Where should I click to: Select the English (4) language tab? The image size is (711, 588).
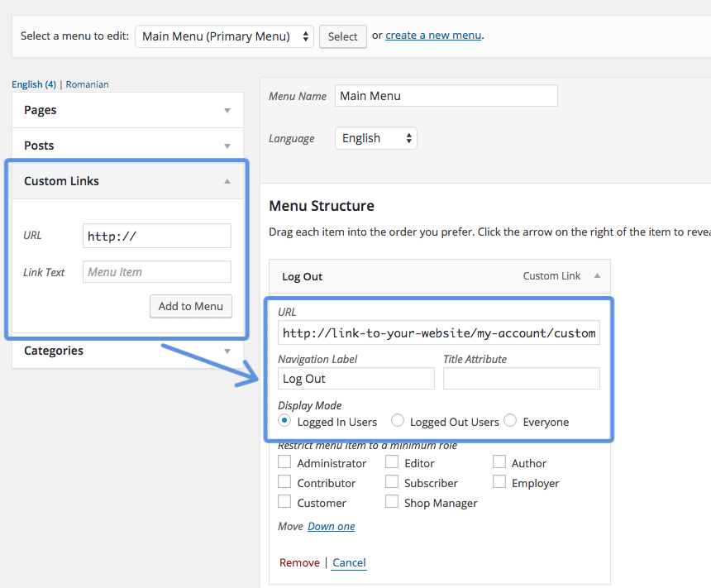pos(33,84)
